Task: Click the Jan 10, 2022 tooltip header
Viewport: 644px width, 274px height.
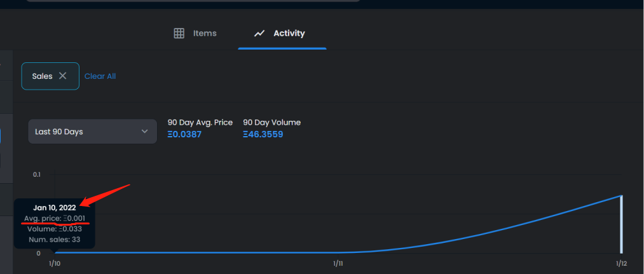Action: point(54,207)
